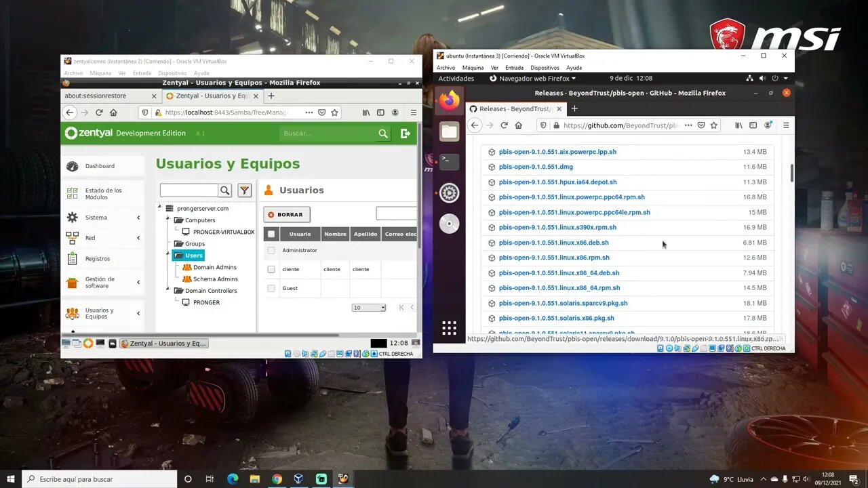Reload page in Zentyal Firefox window

99,113
